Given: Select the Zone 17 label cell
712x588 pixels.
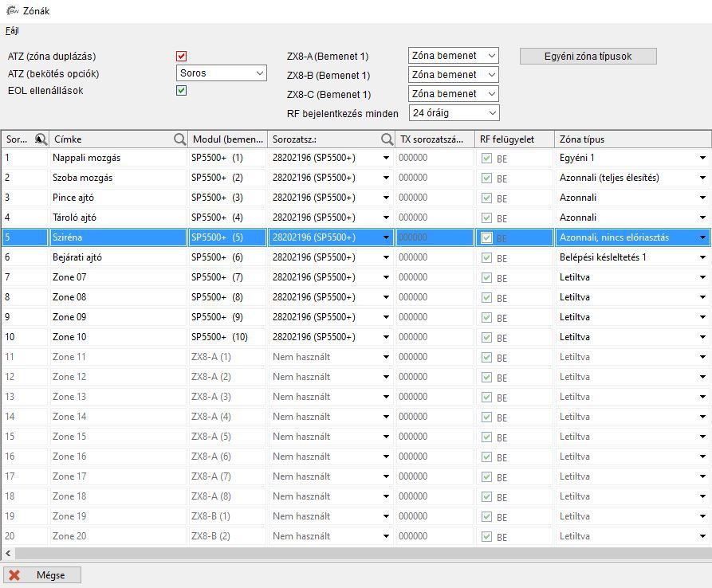Looking at the screenshot, I should [x=118, y=476].
